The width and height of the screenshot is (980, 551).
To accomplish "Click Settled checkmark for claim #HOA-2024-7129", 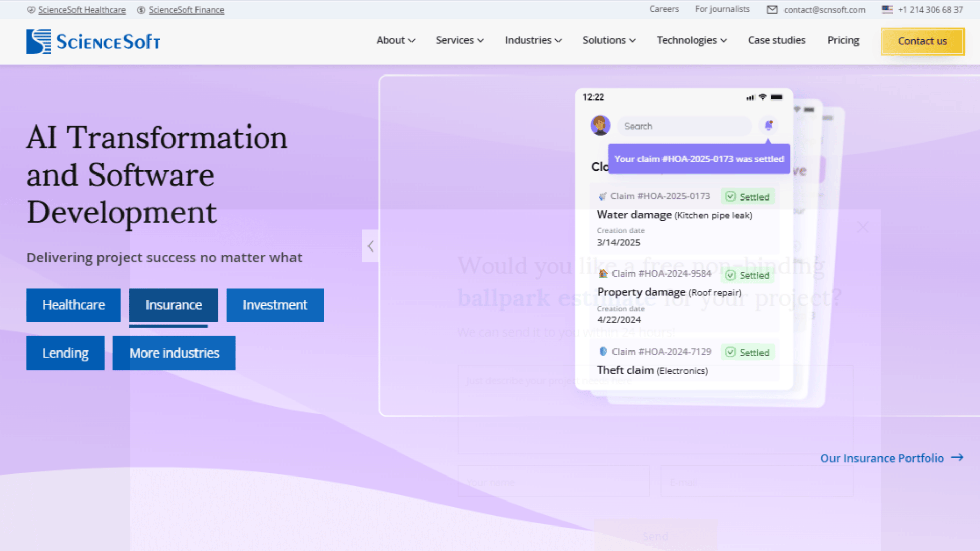I will (x=730, y=352).
